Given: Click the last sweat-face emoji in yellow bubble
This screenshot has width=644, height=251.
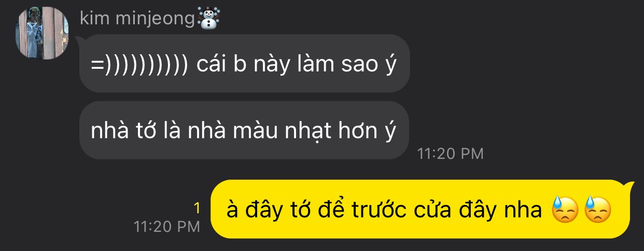Looking at the screenshot, I should coord(598,210).
